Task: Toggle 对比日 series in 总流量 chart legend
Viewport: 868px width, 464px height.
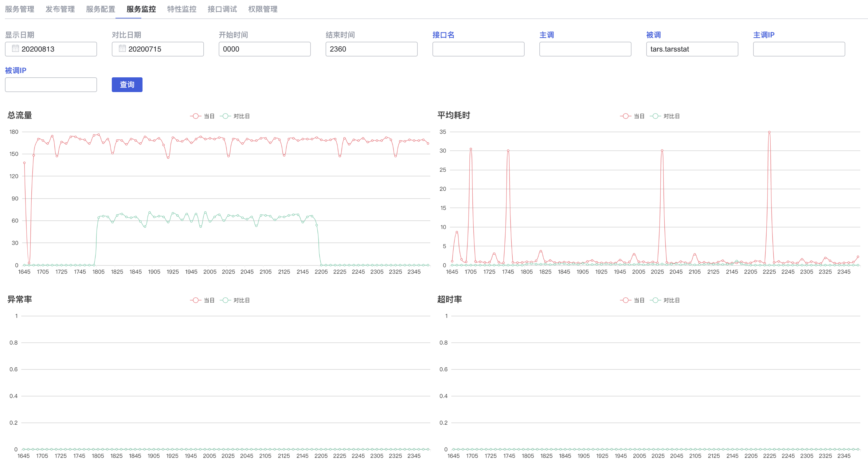Action: coord(235,116)
